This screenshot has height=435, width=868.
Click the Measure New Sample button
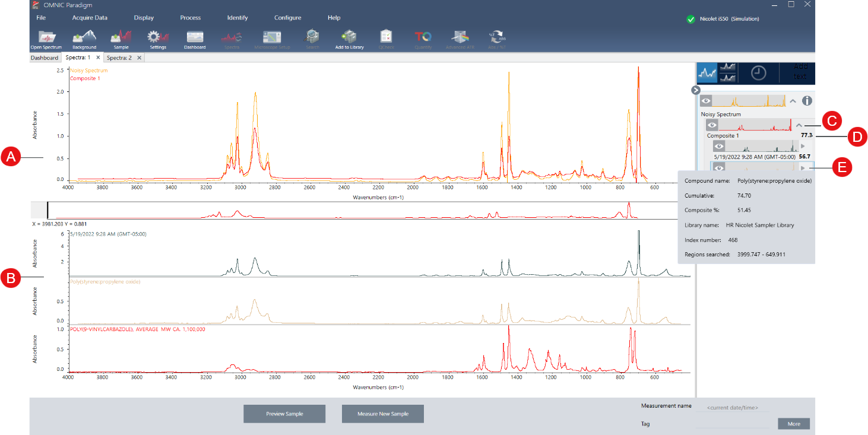point(383,414)
